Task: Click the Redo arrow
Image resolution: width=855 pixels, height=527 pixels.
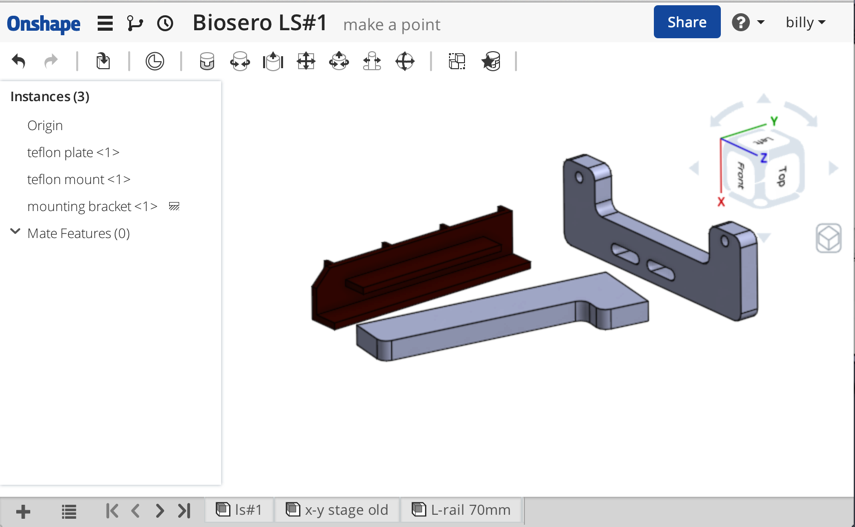Action: [51, 61]
